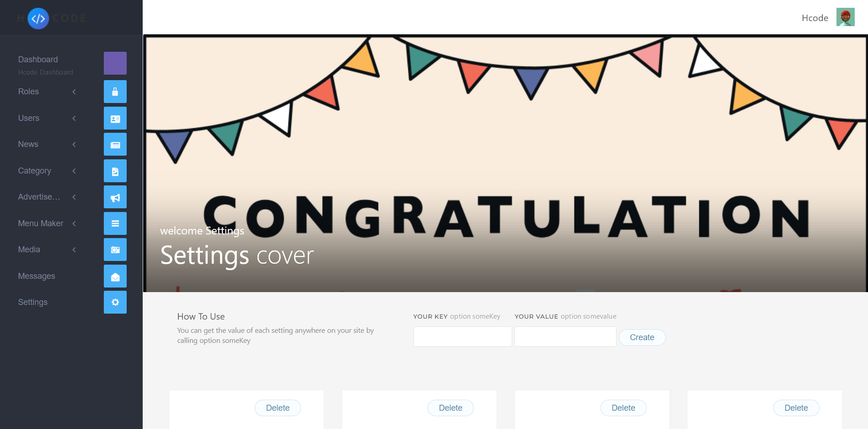
Task: Click the Menu Maker bars icon
Action: (115, 223)
